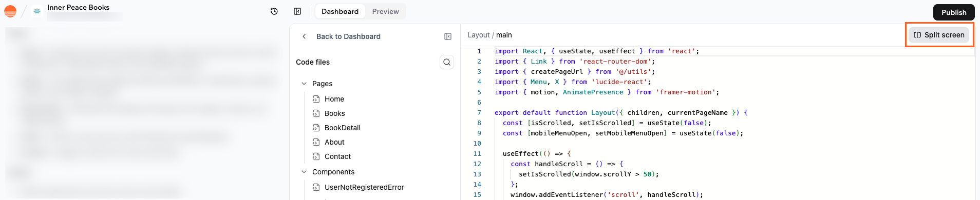Click setIsScrolled in the line 8 declaration

pos(605,123)
